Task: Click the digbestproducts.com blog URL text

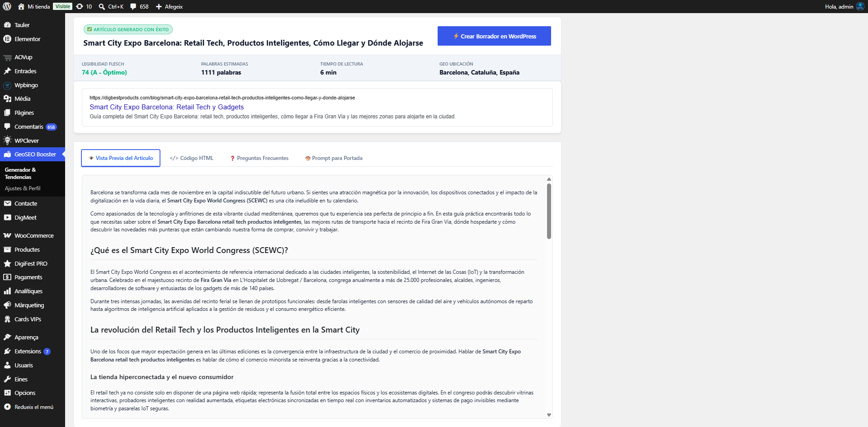Action: (222, 98)
